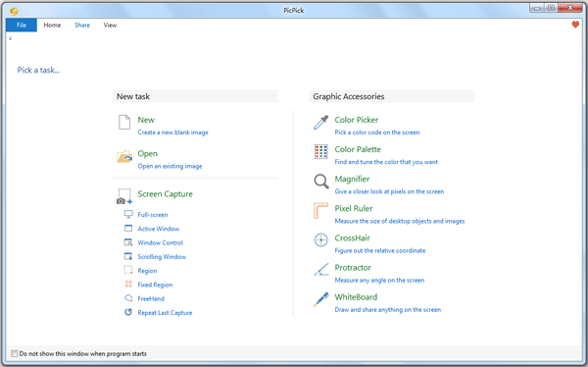Click the Repeat Last Capture icon
Screen dimensions: 588x367
tap(128, 312)
